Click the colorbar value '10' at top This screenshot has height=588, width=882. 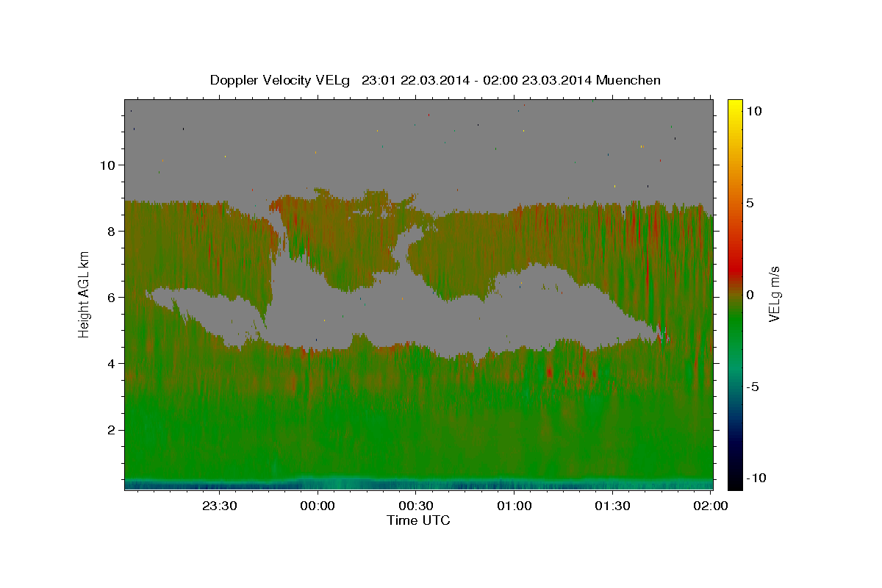tap(753, 110)
